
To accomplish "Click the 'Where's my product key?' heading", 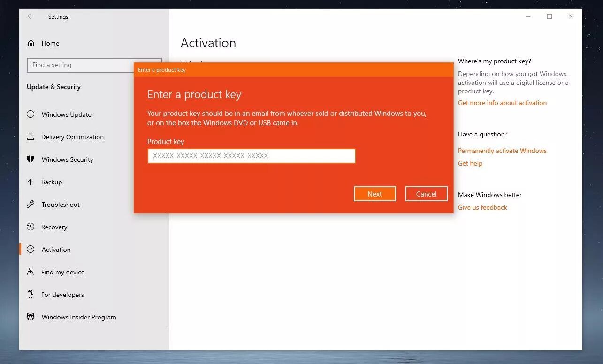I will 495,61.
